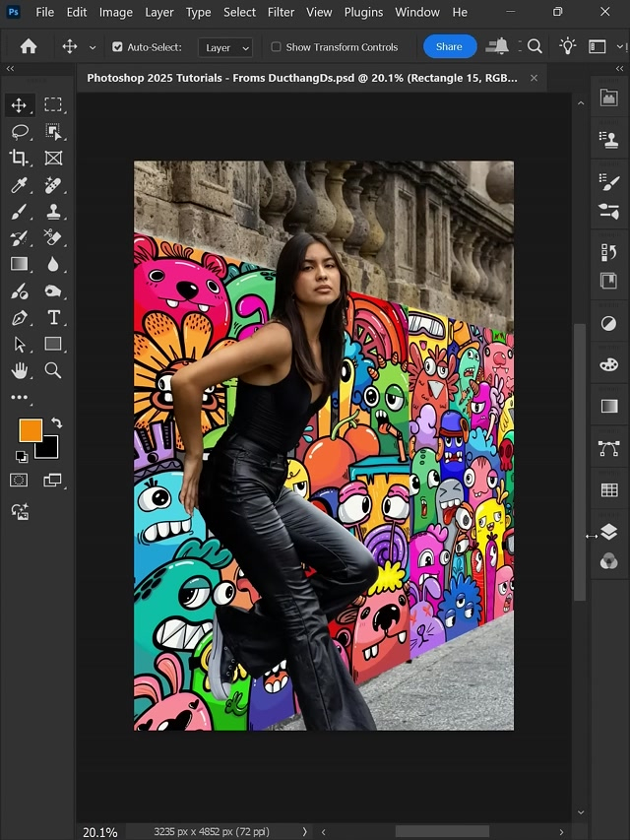Select the Lasso tool
Image resolution: width=630 pixels, height=840 pixels.
(x=19, y=131)
